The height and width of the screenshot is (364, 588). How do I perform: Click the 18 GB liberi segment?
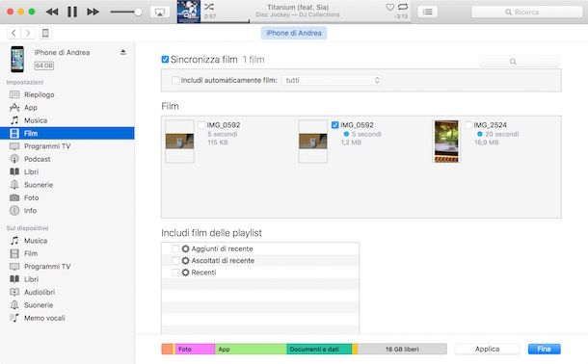(402, 349)
